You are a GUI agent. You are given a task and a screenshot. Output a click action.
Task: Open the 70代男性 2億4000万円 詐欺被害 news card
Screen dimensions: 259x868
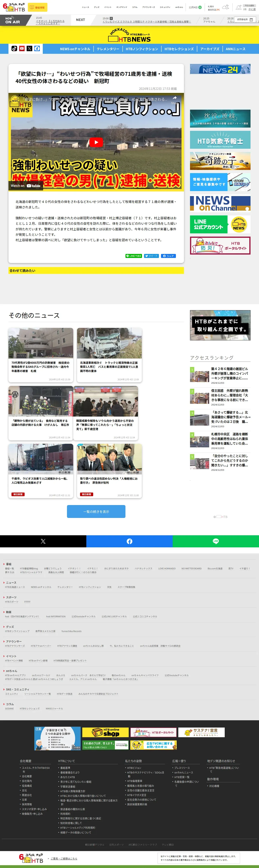(x=41, y=355)
